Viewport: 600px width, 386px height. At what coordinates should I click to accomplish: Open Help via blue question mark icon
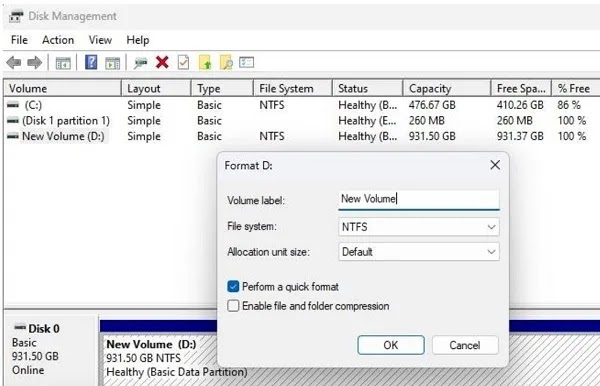(x=91, y=62)
